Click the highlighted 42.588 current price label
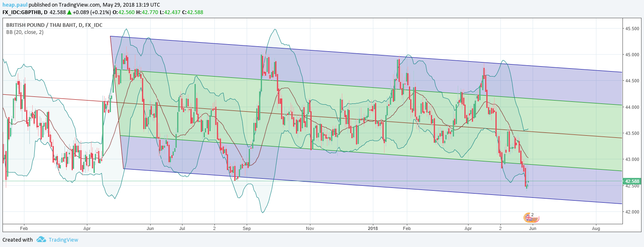The height and width of the screenshot is (247, 644). tap(632, 181)
